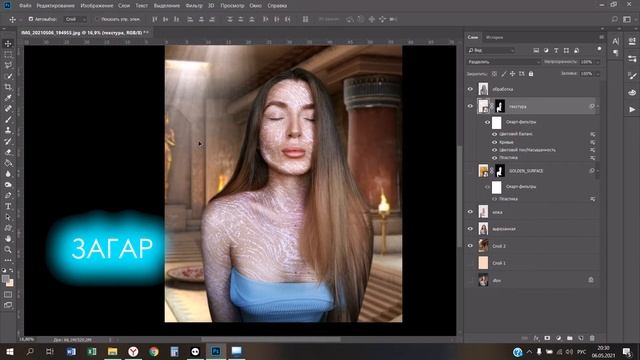Click the GOLDEN_SURFACE layer mask thumbnail
This screenshot has width=640, height=360.
coord(500,171)
